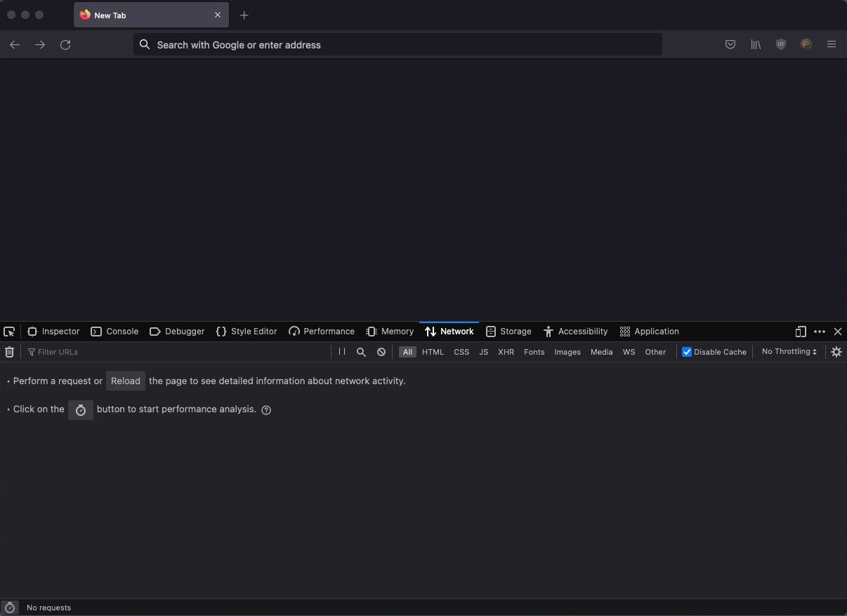
Task: Open request blocking panel icon
Action: (x=381, y=352)
